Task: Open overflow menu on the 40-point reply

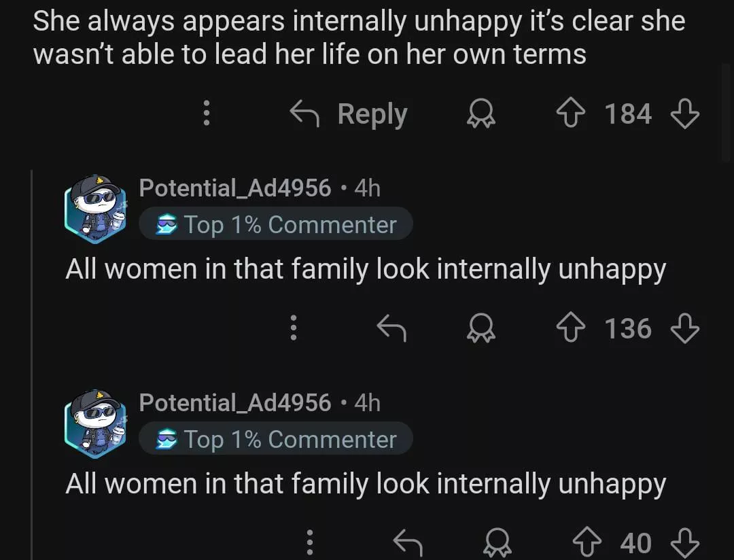Action: [x=310, y=542]
